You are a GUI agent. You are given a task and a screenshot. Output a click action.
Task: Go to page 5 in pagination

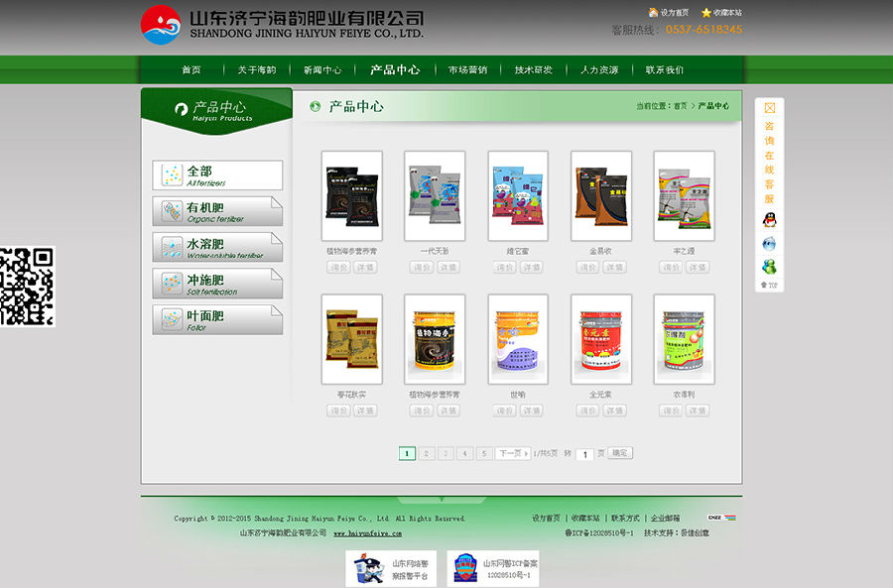(484, 453)
